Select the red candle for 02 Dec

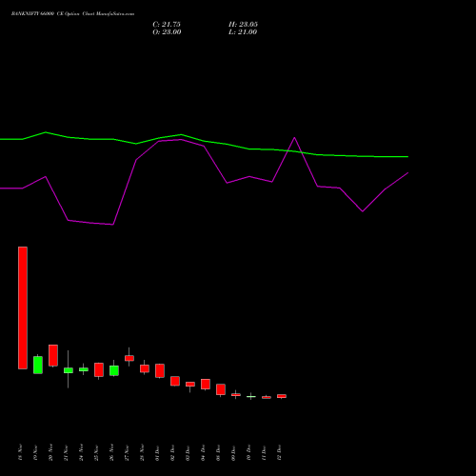175,381
